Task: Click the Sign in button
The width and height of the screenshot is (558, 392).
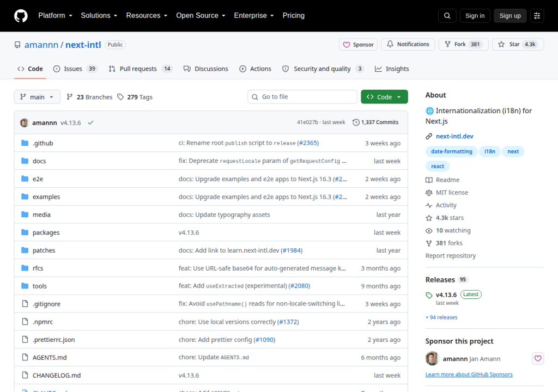Action: click(x=475, y=16)
